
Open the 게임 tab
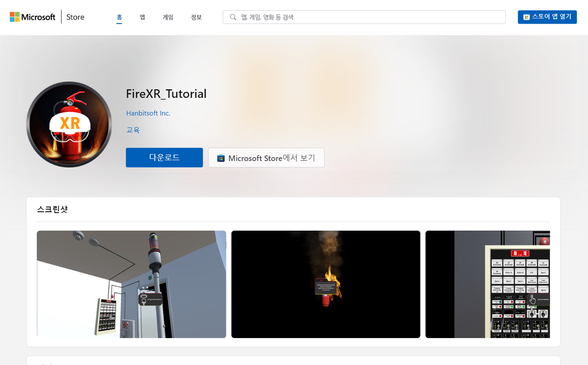click(168, 17)
